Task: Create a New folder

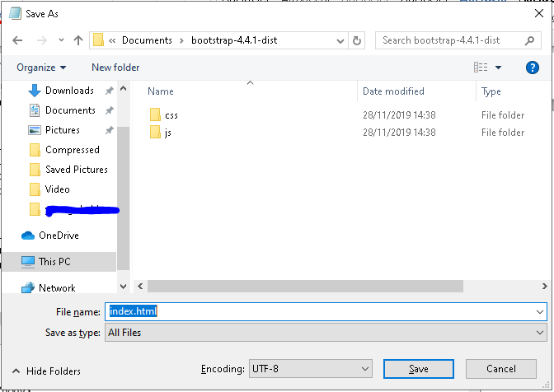Action: pos(115,68)
